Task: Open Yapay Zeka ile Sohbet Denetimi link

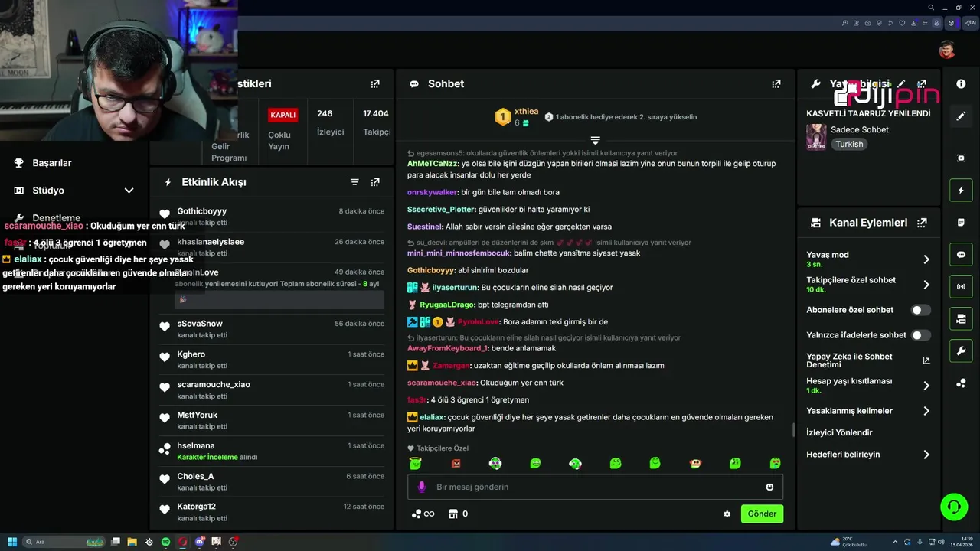Action: (868, 360)
